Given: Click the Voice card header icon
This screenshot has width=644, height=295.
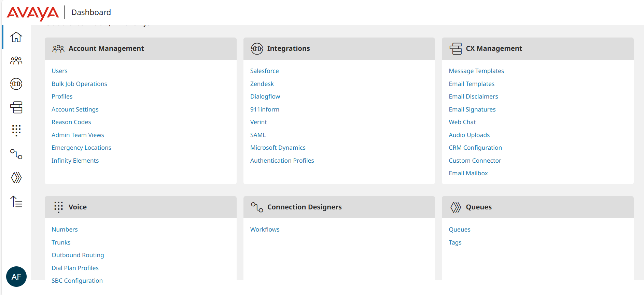Looking at the screenshot, I should [58, 207].
